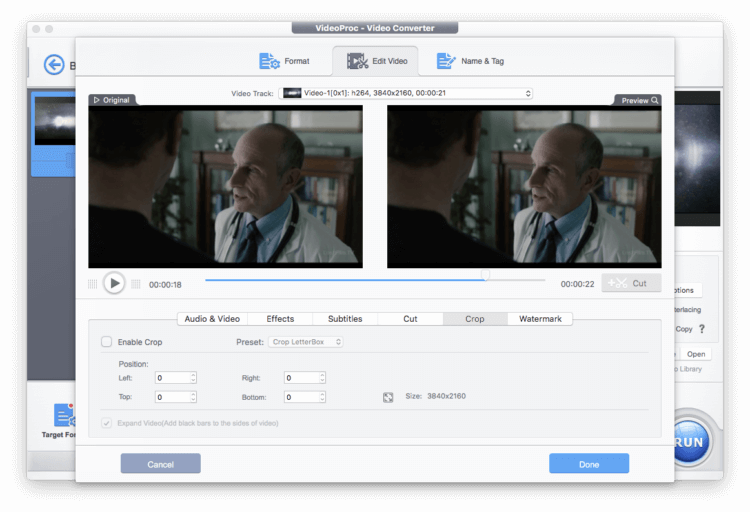Image resolution: width=750 pixels, height=512 pixels.
Task: Click the Original label on left preview
Action: tap(112, 100)
